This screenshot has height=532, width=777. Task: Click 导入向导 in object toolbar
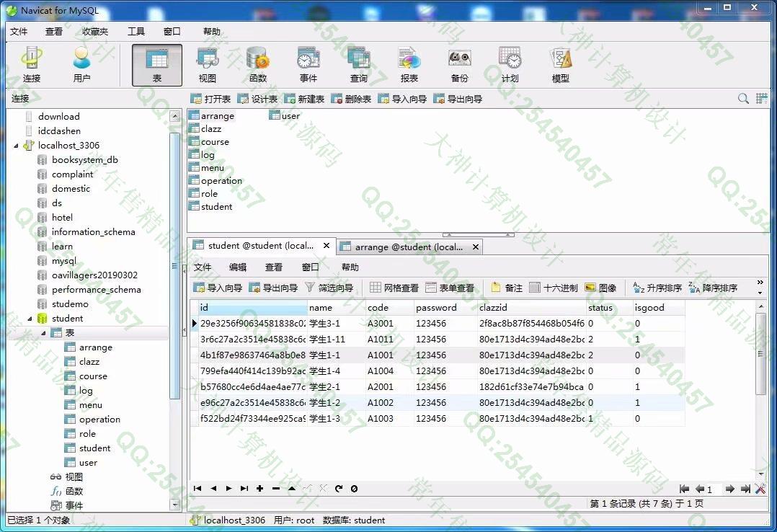pos(402,99)
